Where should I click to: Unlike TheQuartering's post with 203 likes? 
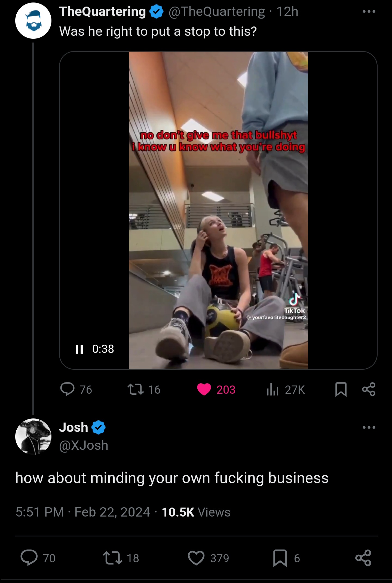click(x=204, y=389)
